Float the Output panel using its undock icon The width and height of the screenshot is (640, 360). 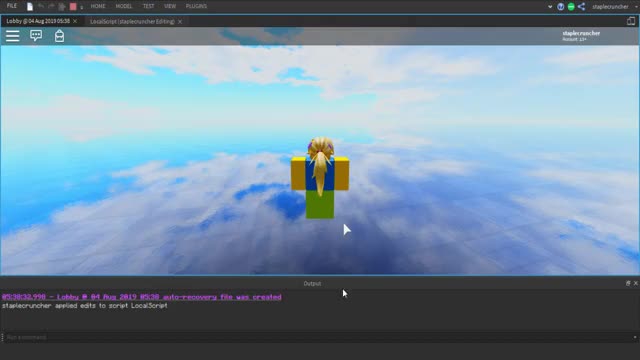pos(628,283)
